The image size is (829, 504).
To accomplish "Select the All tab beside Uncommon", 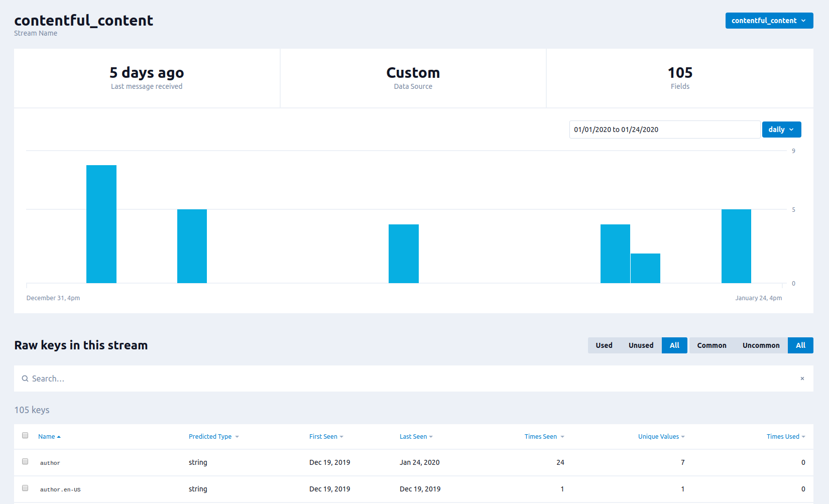I will pyautogui.click(x=800, y=345).
